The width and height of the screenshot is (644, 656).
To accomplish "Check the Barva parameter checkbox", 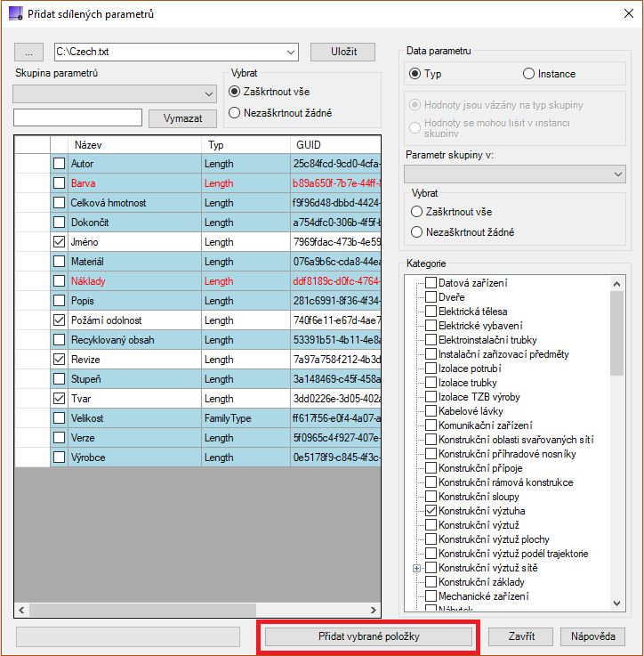I will pyautogui.click(x=60, y=183).
